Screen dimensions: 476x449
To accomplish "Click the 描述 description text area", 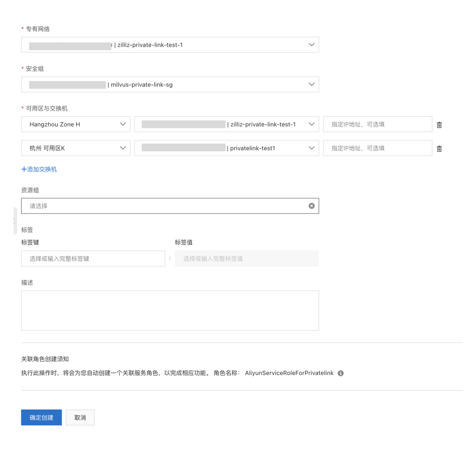I will click(170, 310).
